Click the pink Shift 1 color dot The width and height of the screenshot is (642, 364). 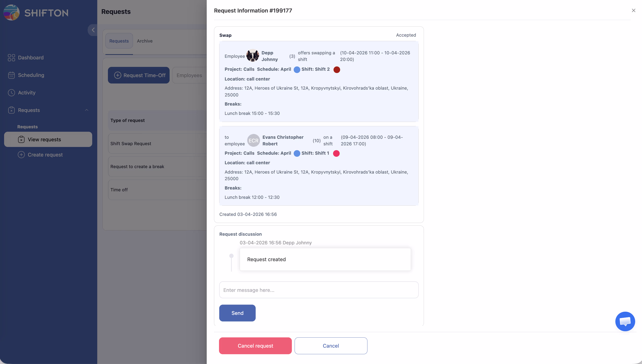pos(336,154)
